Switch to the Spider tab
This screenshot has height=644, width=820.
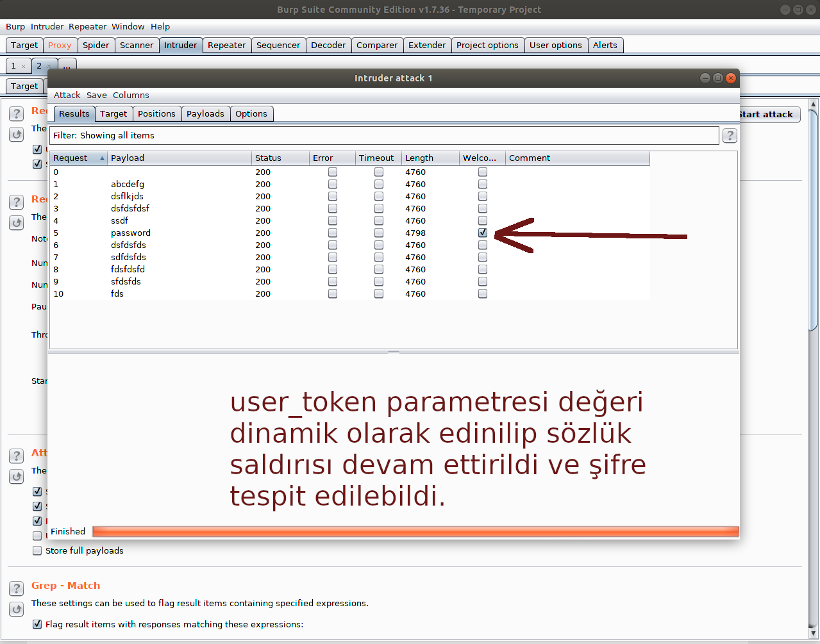coord(96,45)
